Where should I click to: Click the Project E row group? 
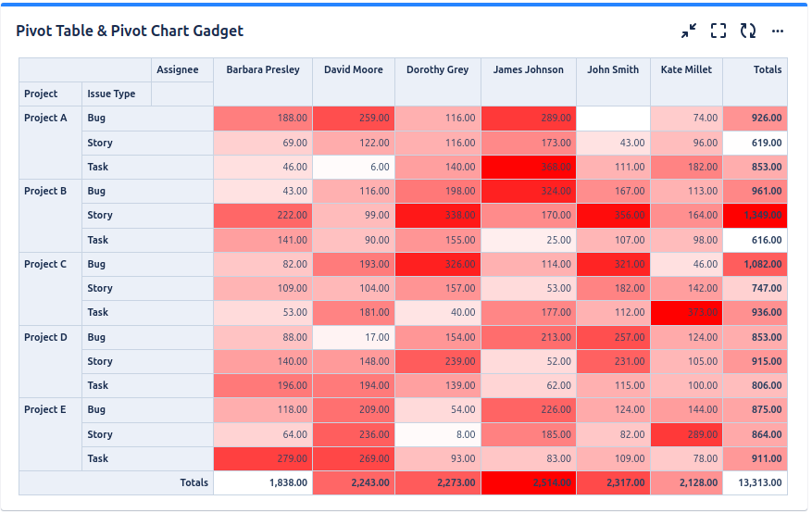pos(45,409)
